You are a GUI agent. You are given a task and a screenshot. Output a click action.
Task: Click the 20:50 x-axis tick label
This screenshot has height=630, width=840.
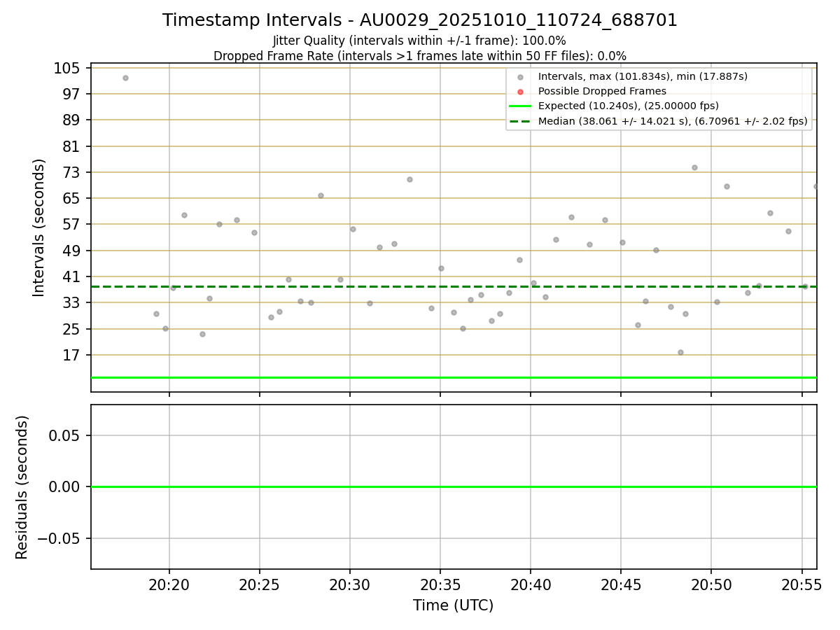tap(711, 586)
